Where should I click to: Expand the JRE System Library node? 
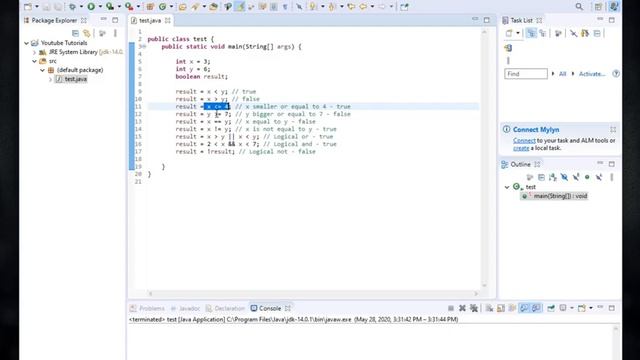tap(34, 52)
